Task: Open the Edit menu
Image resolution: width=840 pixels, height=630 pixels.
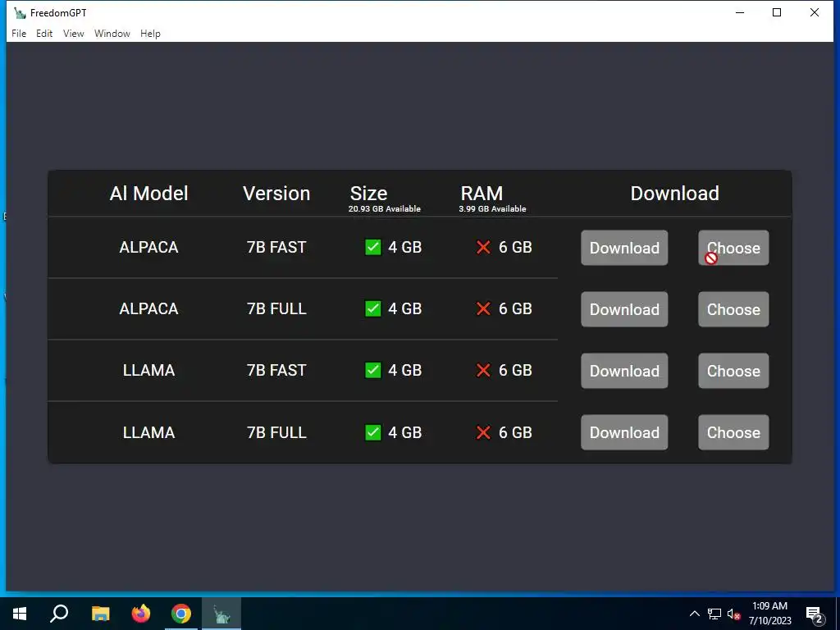Action: 44,33
